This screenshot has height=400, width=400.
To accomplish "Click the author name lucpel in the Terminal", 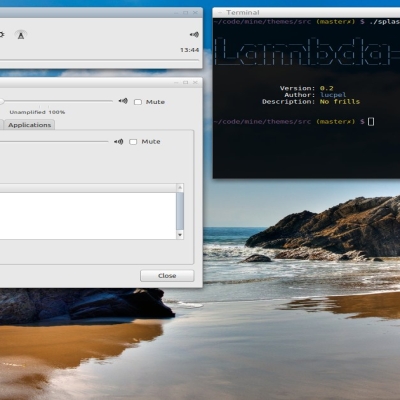I will pos(333,95).
